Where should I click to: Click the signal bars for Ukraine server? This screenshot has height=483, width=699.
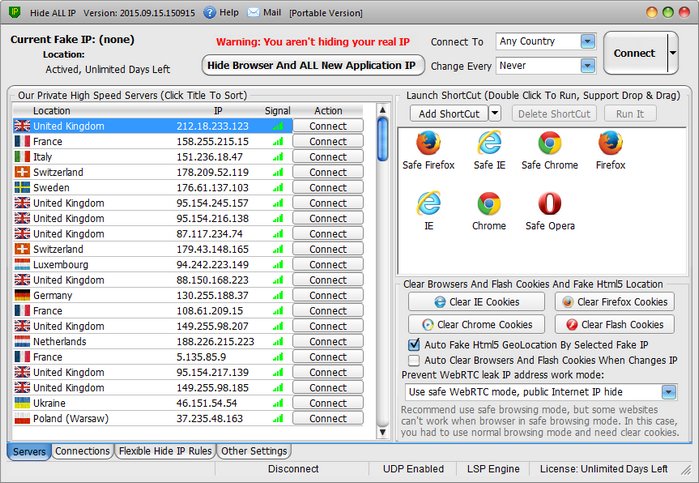pyautogui.click(x=278, y=403)
